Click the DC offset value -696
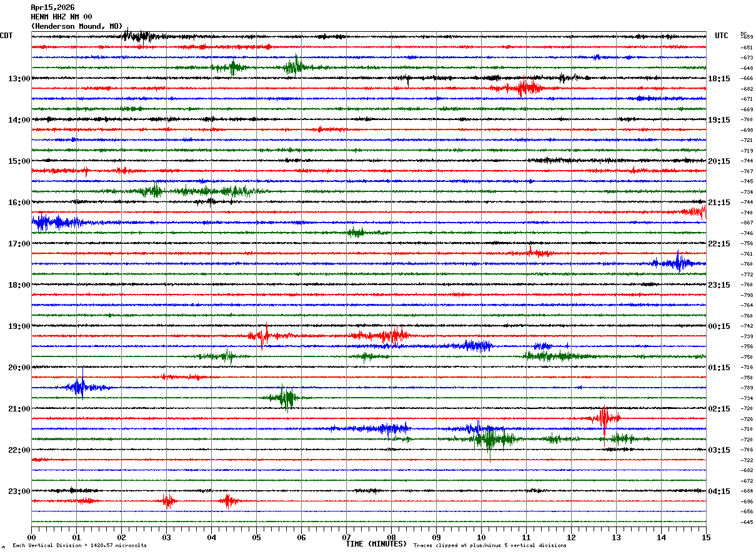Screen dimensions: 756x554 pyautogui.click(x=747, y=501)
